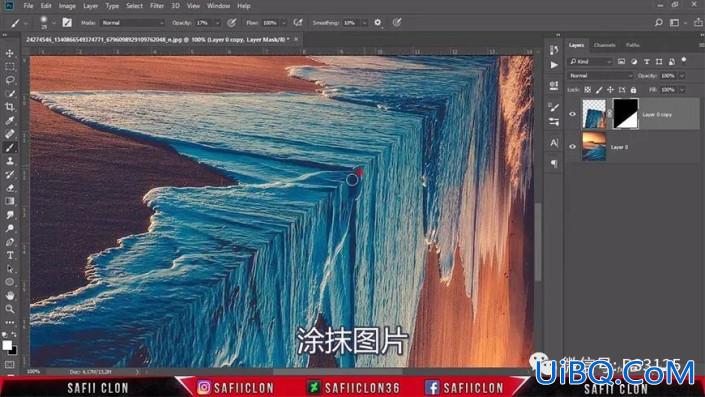
Task: Select the Healing Brush tool
Action: pyautogui.click(x=9, y=134)
